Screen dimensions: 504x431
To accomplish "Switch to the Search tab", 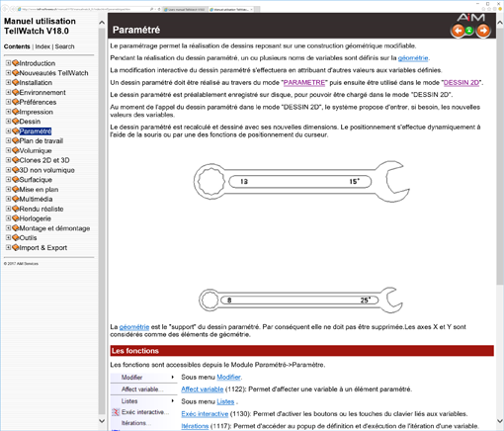I will pyautogui.click(x=64, y=46).
